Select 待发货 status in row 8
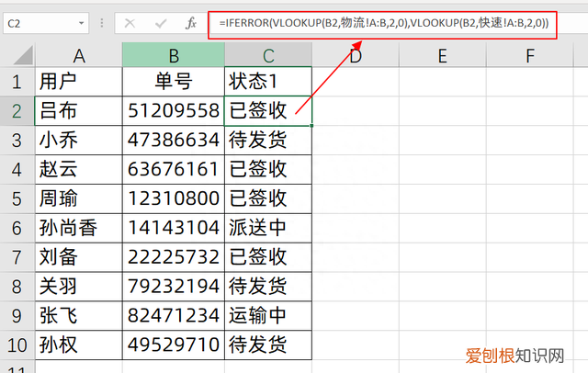The image size is (588, 373). pyautogui.click(x=268, y=287)
